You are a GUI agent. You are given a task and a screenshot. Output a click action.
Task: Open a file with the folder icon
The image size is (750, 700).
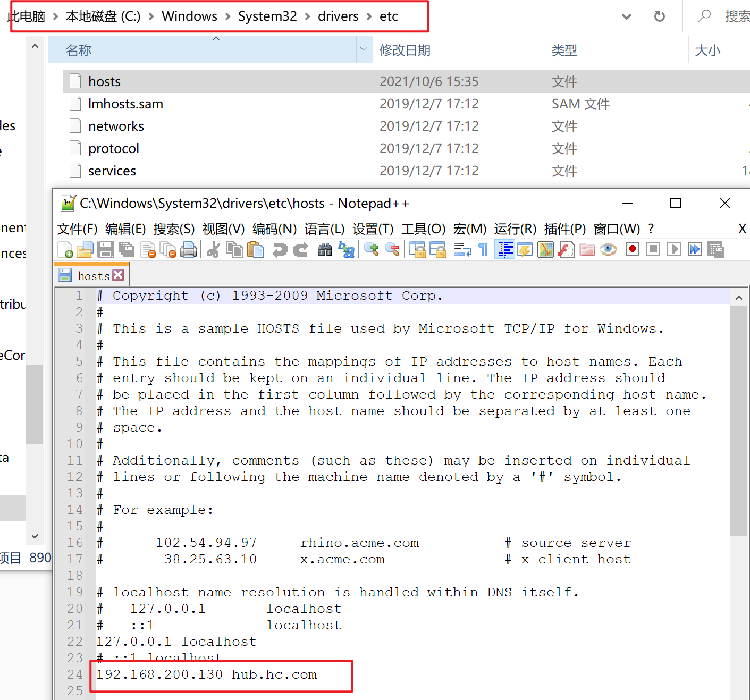(x=85, y=249)
